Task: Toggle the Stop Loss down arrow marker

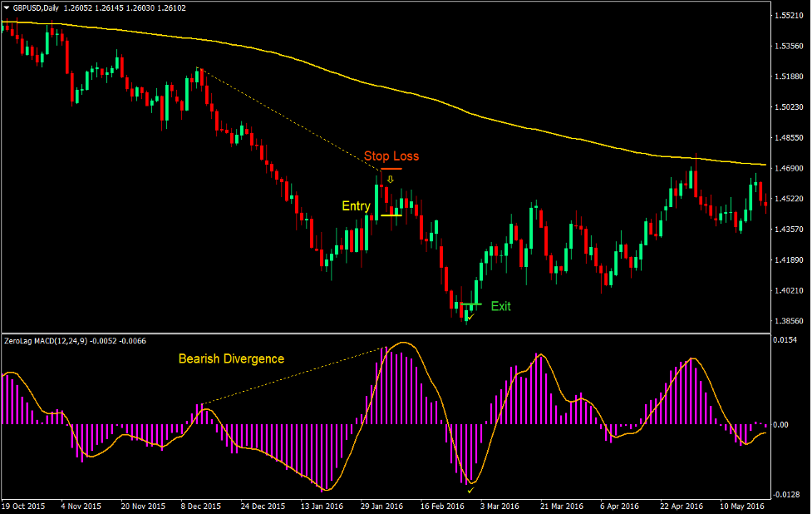Action: (x=391, y=177)
